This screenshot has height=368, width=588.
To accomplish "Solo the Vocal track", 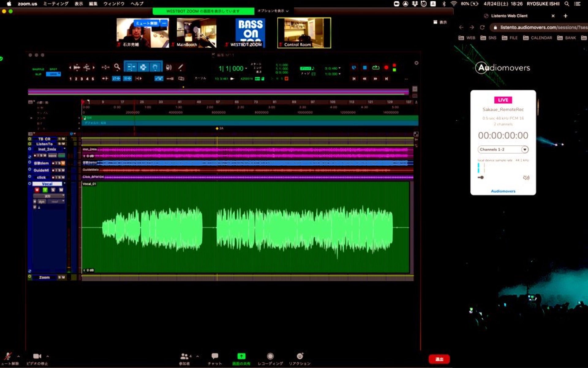I will click(53, 190).
